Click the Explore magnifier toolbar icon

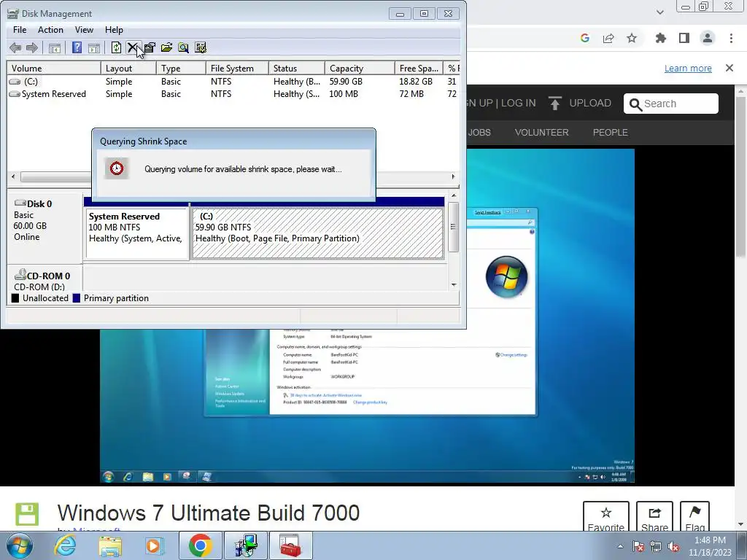tap(183, 47)
